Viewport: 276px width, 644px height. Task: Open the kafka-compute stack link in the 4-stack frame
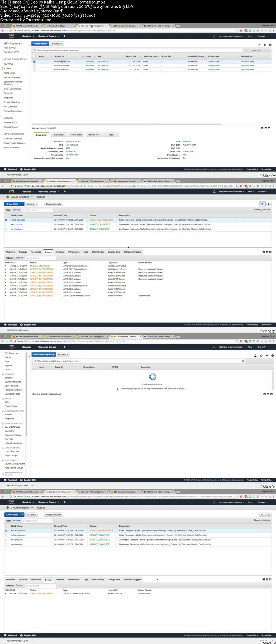18,531
